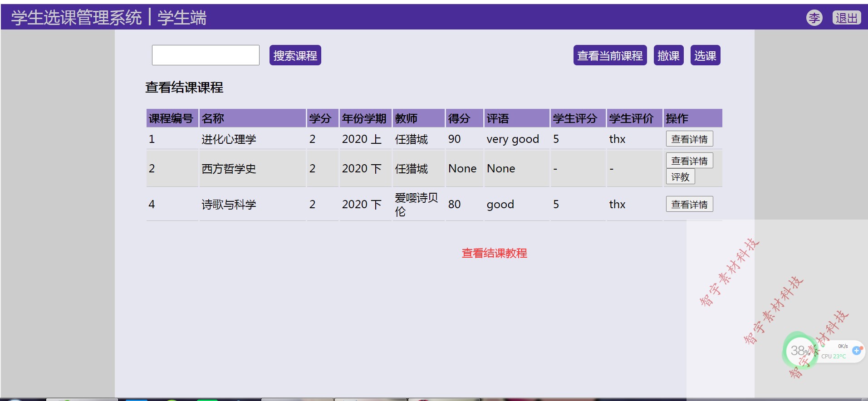
Task: Click the 操作 column header
Action: click(x=693, y=118)
